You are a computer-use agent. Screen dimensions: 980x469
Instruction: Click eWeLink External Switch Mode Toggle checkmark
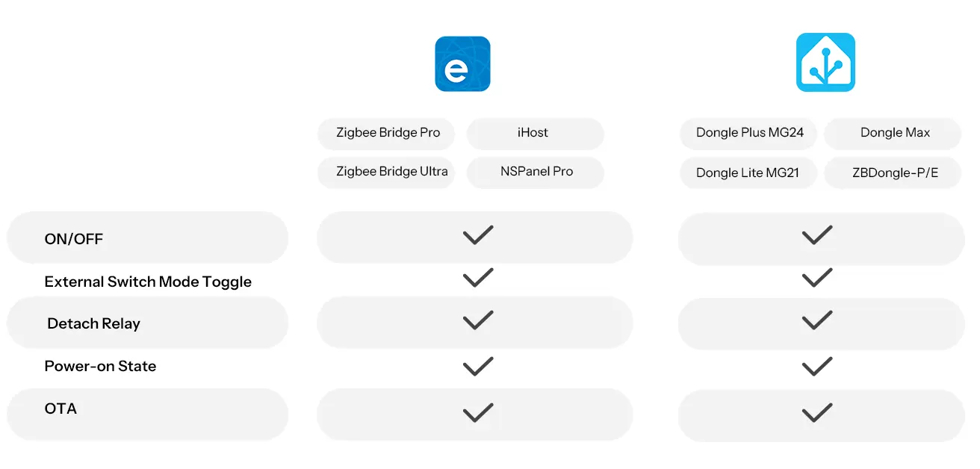click(x=478, y=279)
